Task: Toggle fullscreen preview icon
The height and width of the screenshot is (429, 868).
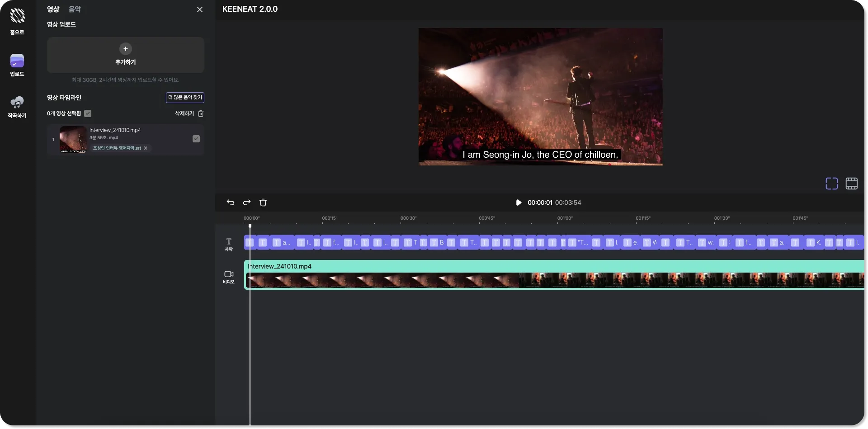Action: click(832, 184)
